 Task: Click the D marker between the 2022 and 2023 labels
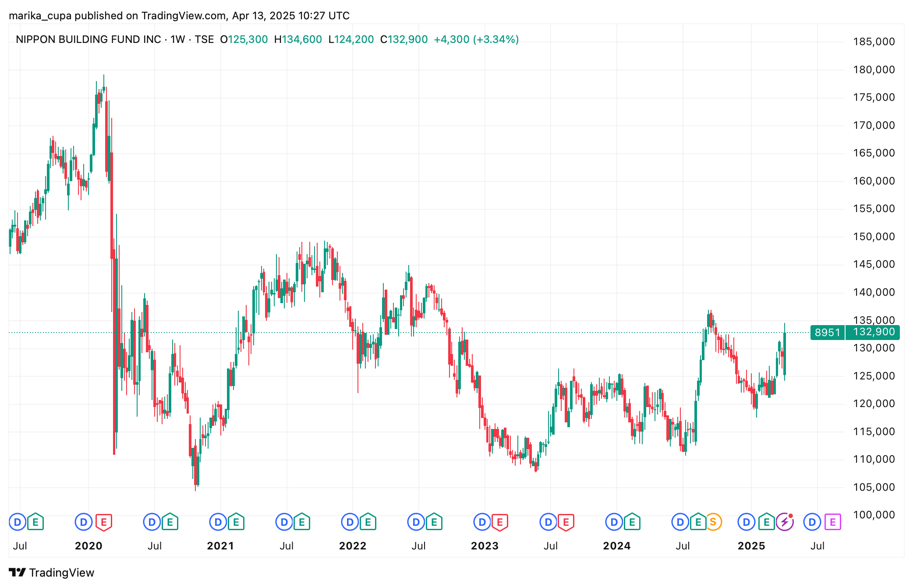[416, 522]
